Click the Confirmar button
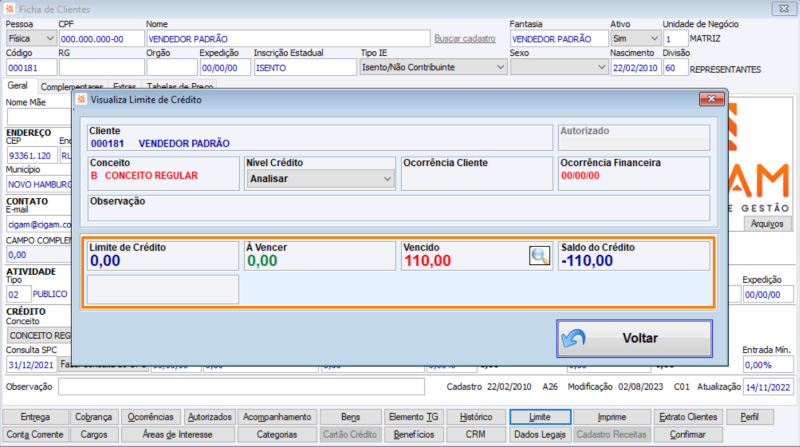Image resolution: width=800 pixels, height=447 pixels. [x=688, y=435]
